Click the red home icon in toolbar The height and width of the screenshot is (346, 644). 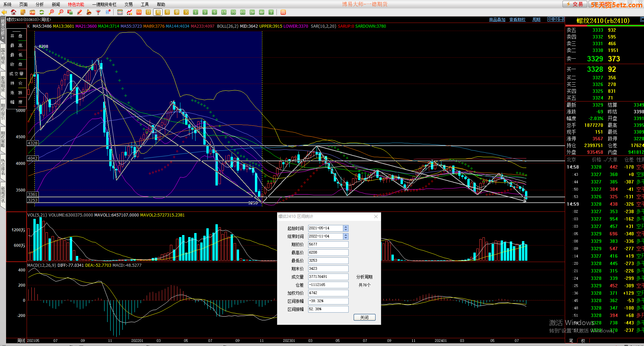point(13,12)
